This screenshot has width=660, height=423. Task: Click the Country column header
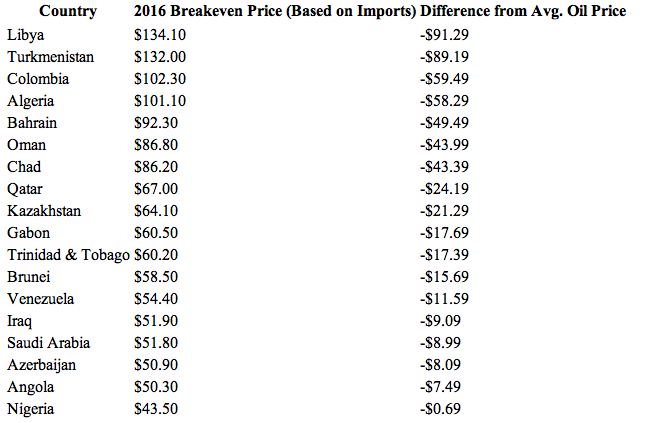pyautogui.click(x=68, y=11)
